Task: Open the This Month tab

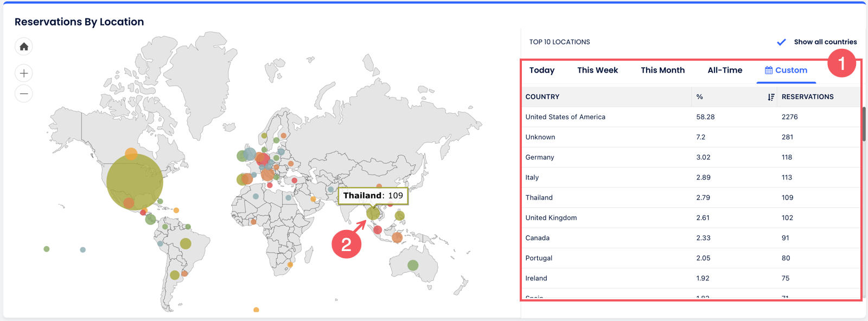Action: click(x=662, y=70)
